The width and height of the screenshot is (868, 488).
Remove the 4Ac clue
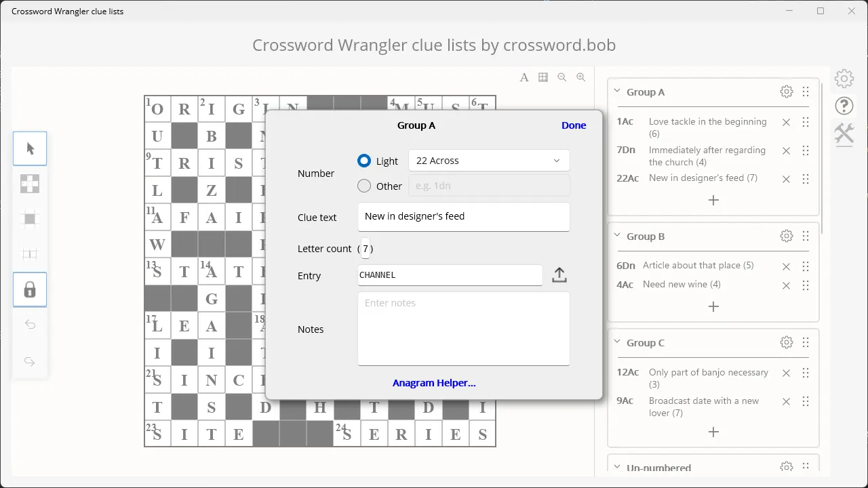[x=786, y=286]
